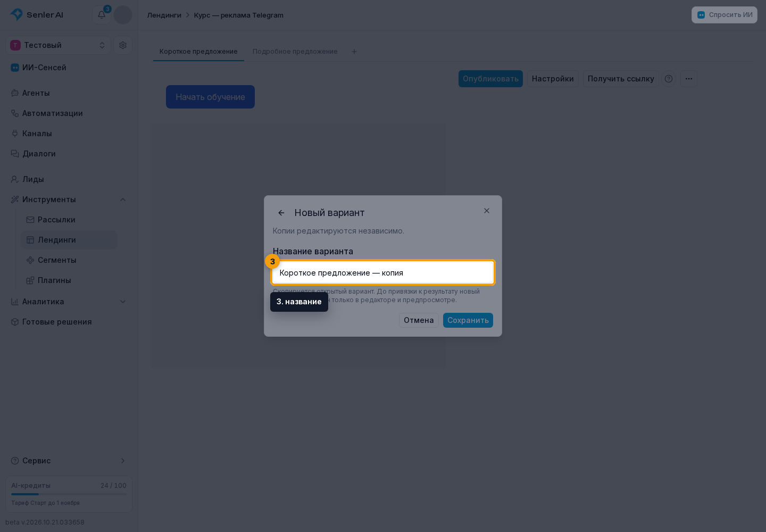
Task: Focus the Название варианта text field
Action: point(383,272)
